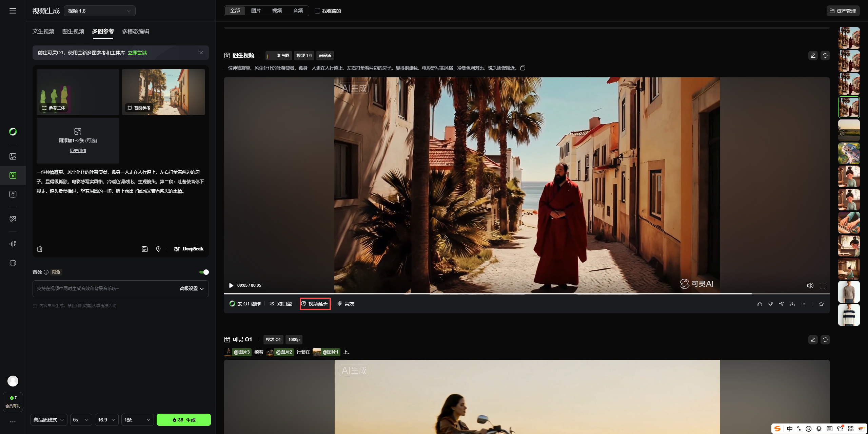Viewport: 868px width, 434px height.
Task: Click the thumbs-up like icon
Action: tap(759, 304)
